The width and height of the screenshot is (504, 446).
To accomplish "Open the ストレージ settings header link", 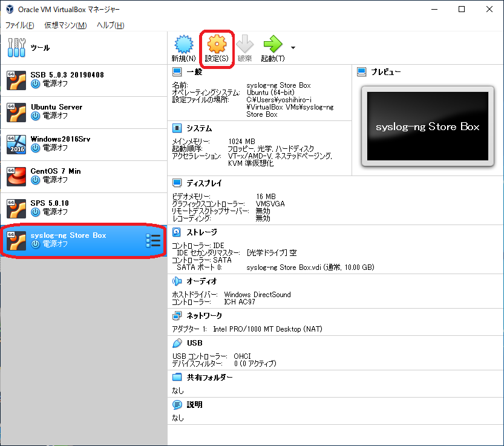I will coord(202,232).
